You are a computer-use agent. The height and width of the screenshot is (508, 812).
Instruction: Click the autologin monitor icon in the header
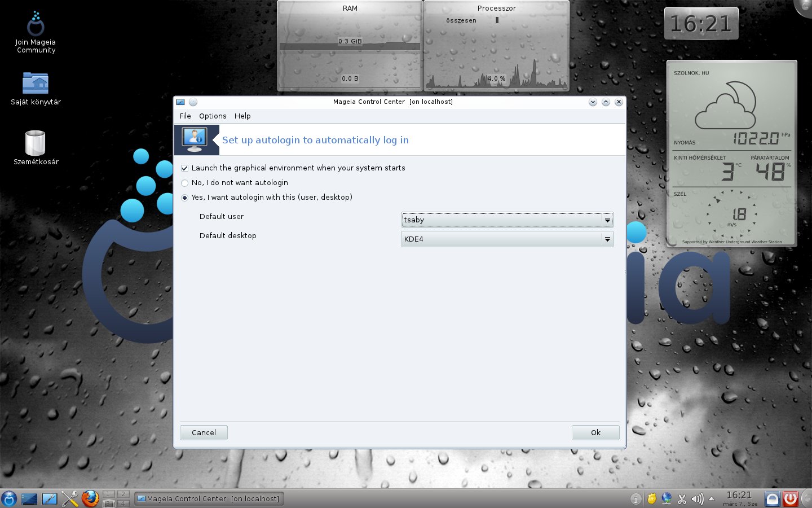coord(195,139)
